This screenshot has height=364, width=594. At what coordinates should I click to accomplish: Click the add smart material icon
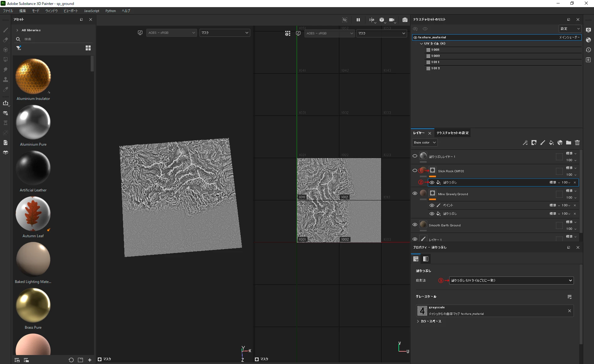560,143
